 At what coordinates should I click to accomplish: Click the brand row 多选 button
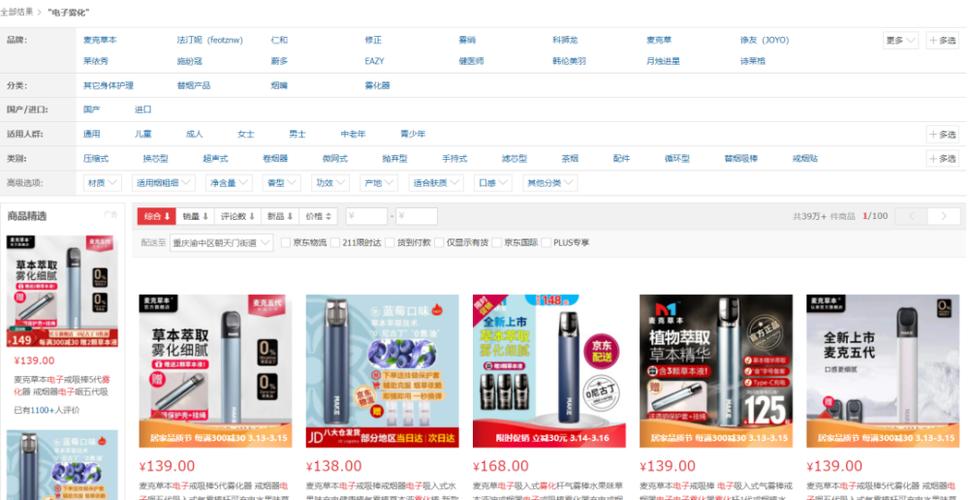pyautogui.click(x=942, y=40)
